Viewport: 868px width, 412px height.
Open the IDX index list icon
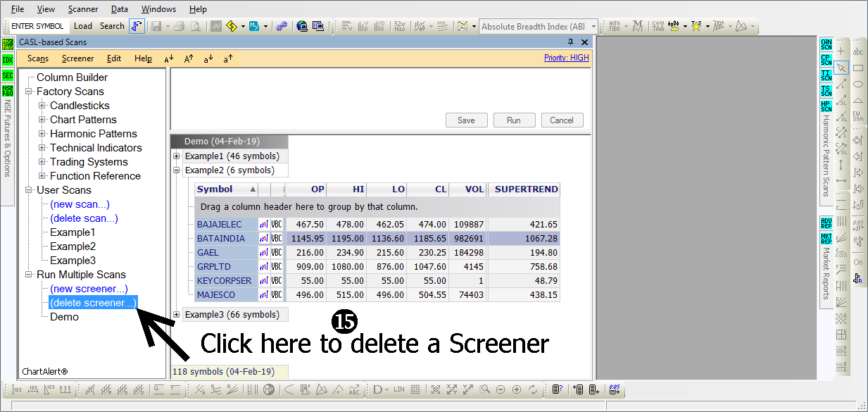pyautogui.click(x=7, y=60)
